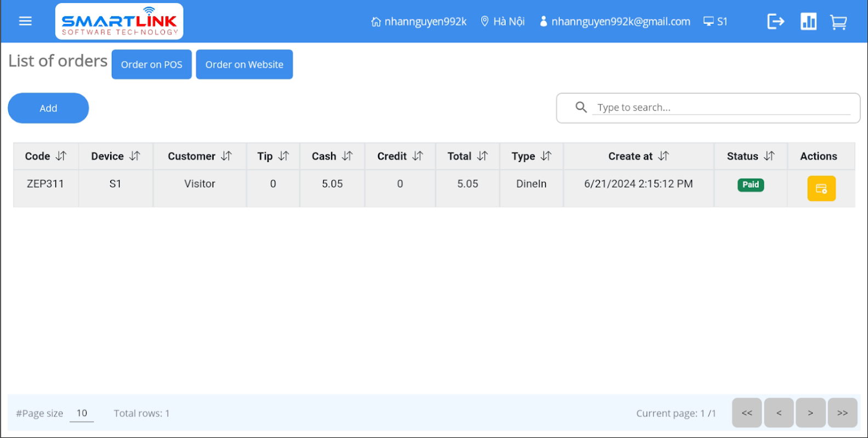Viewport: 868px width, 438px height.
Task: Click the DineIn type cell
Action: click(x=531, y=184)
